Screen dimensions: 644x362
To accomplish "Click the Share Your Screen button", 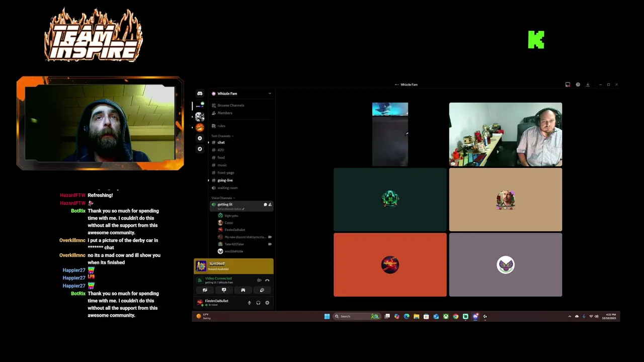I will click(224, 290).
